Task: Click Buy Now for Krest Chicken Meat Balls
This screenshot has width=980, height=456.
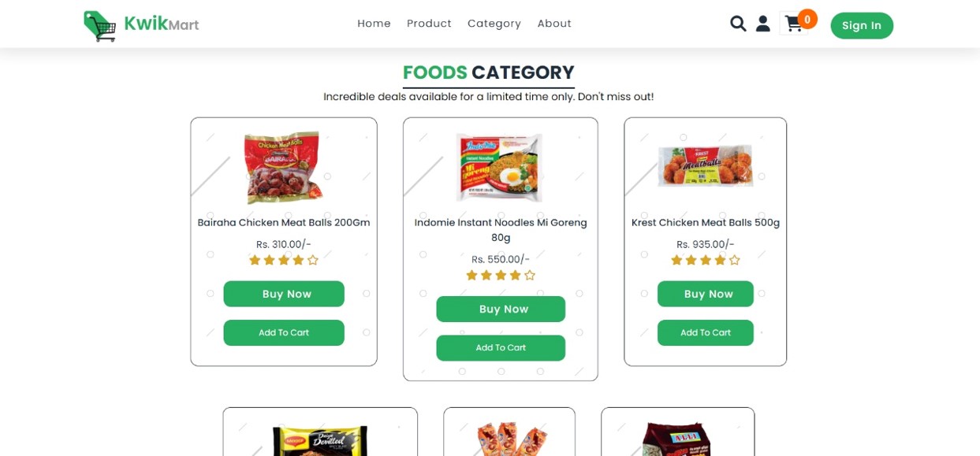Action: 705,293
